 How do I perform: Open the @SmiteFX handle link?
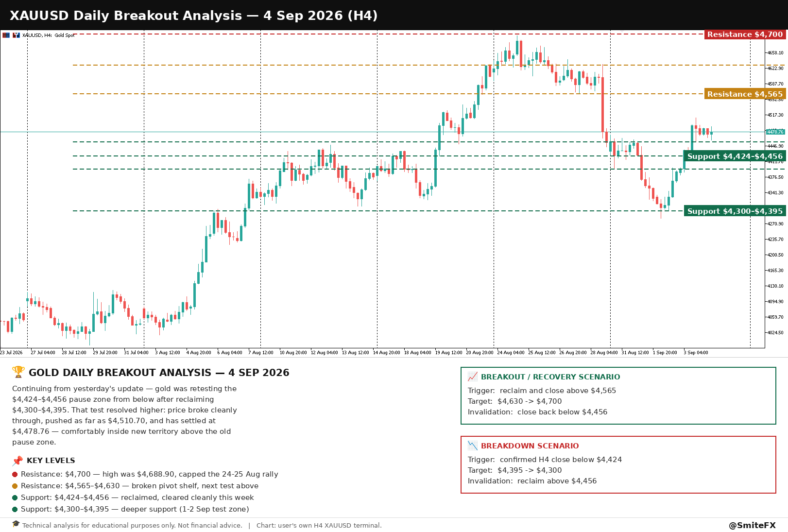[752, 525]
